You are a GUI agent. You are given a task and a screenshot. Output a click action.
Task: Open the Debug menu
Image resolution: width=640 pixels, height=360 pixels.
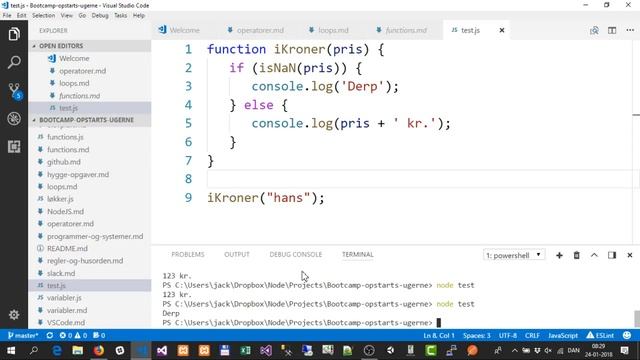tap(100, 16)
